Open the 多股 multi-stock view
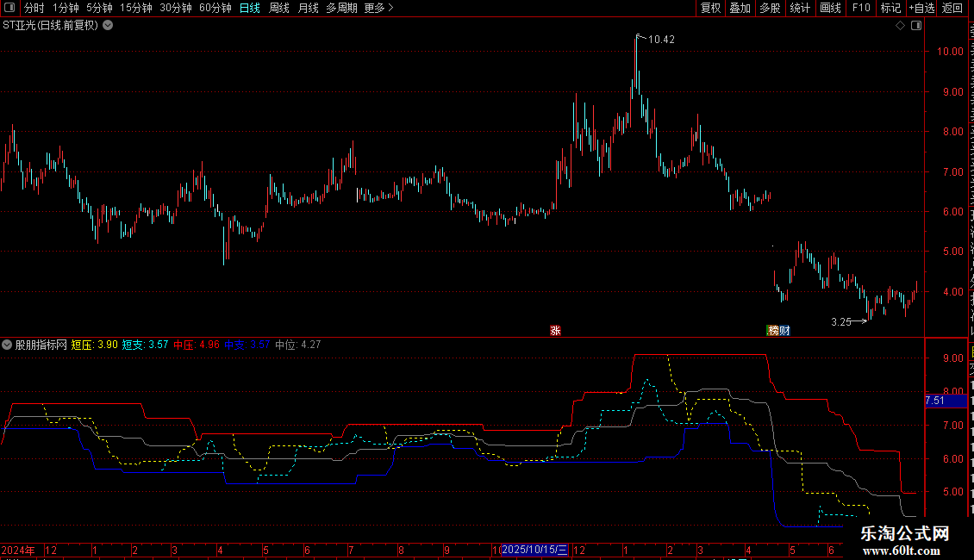 tap(770, 8)
